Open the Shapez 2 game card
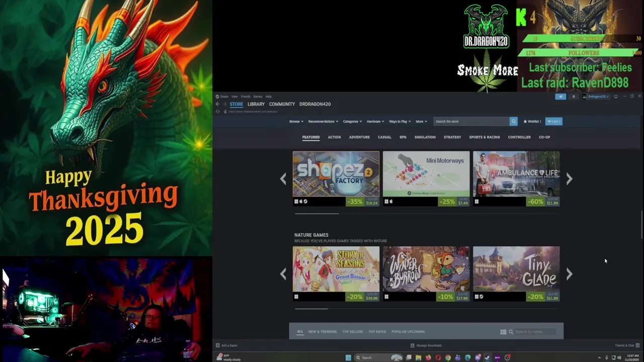Viewport: 644px width, 362px height. (x=336, y=179)
